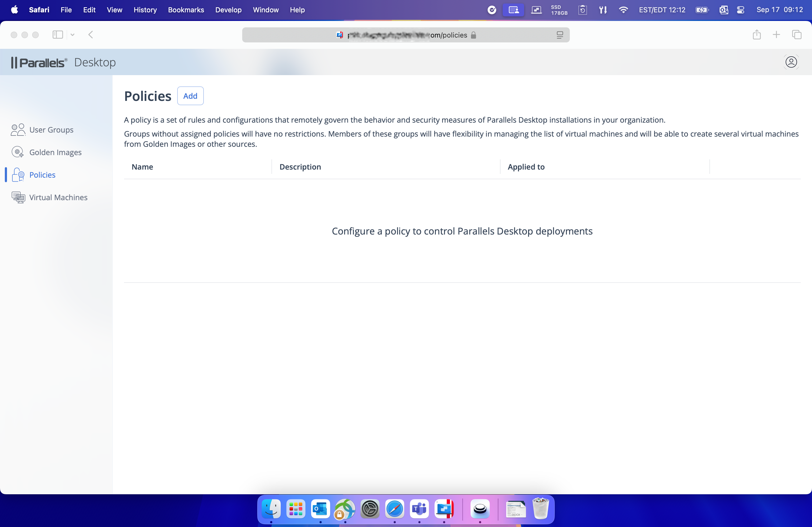Show Safari tab overview icon

pos(796,35)
